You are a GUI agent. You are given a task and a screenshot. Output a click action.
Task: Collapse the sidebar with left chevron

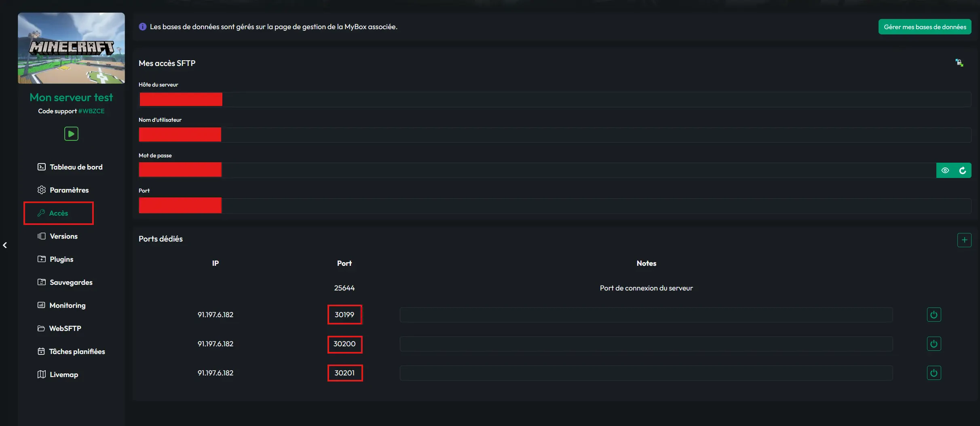[5, 245]
